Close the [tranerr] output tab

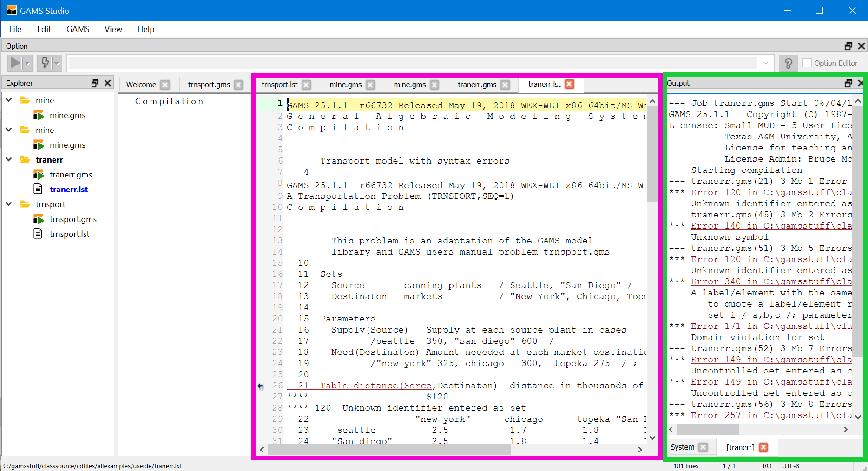tap(763, 447)
